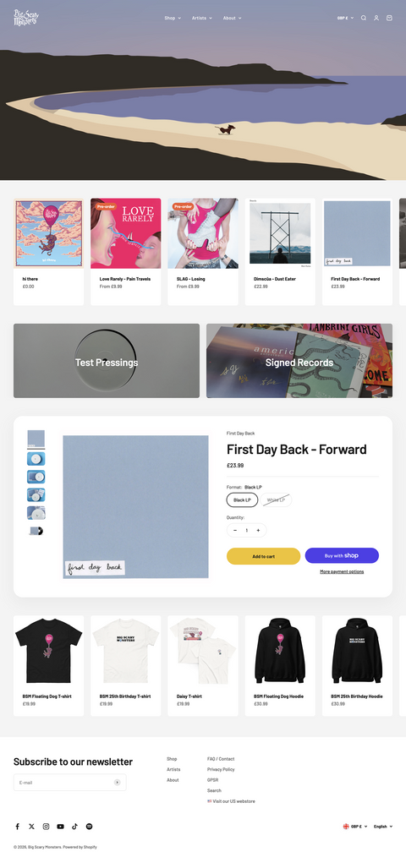The width and height of the screenshot is (406, 868).
Task: Expand the Artists menu in header
Action: (x=202, y=18)
